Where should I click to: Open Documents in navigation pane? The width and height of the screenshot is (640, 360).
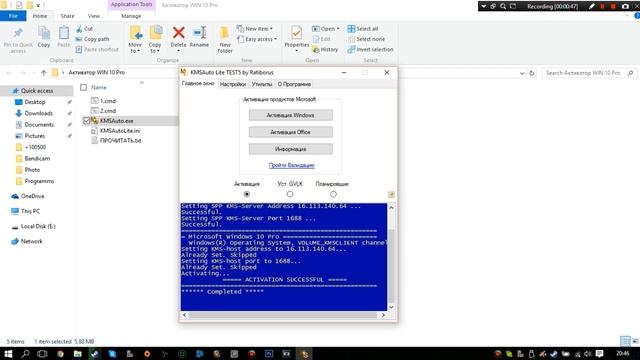39,125
